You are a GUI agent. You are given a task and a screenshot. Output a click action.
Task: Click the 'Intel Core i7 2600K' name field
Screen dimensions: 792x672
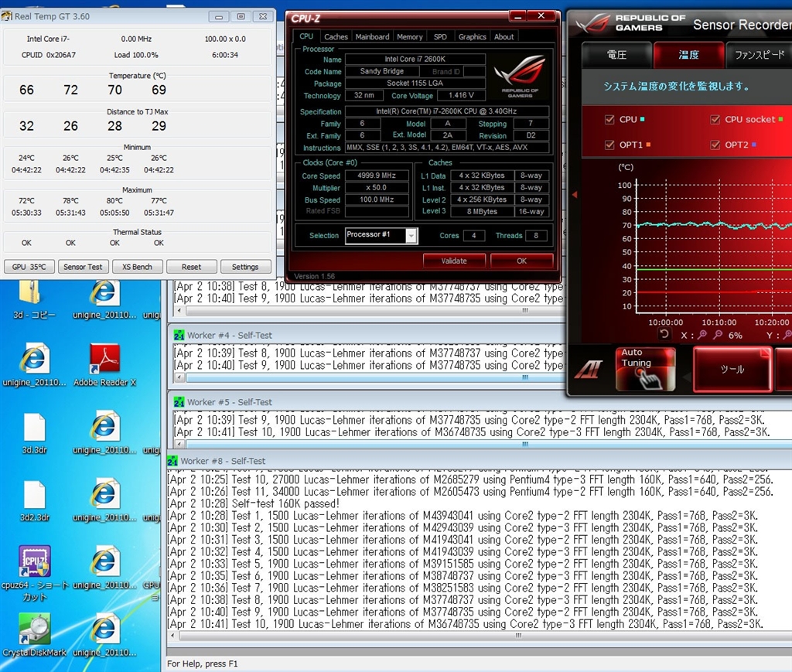415,59
